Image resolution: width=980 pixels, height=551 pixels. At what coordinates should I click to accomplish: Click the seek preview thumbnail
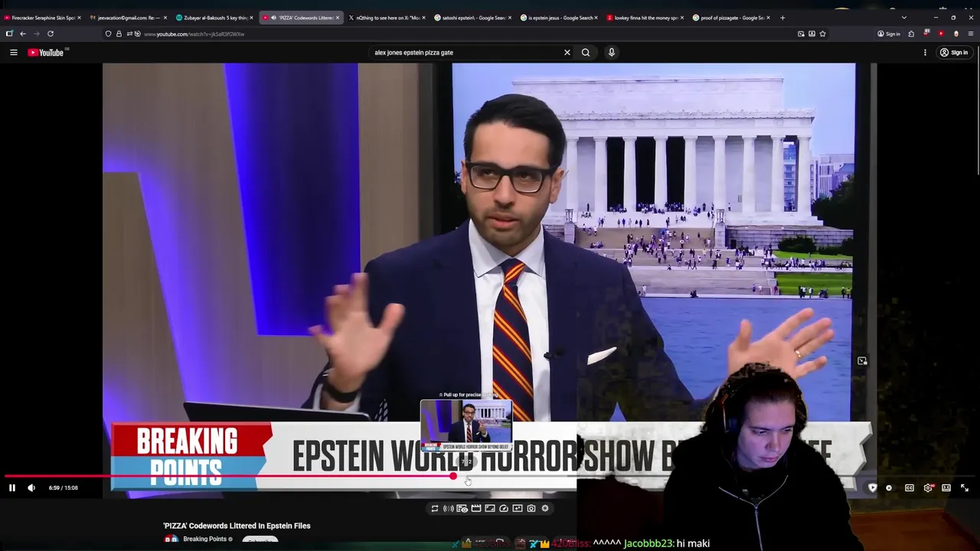tap(466, 425)
